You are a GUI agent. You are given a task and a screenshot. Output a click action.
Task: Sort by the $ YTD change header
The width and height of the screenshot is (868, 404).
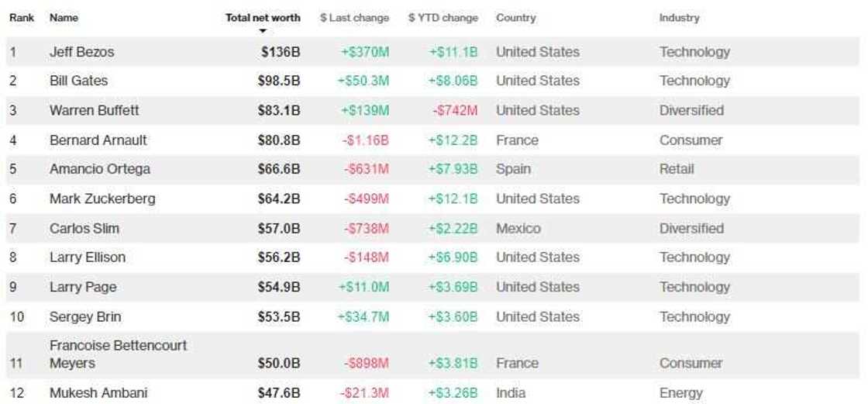point(443,17)
